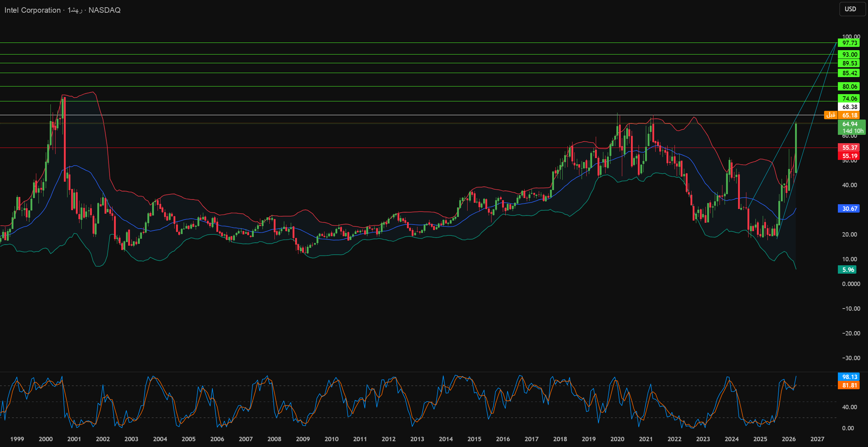Screen dimensions: 868x447
Task: Click the 2009 year on time axis
Action: tap(303, 439)
